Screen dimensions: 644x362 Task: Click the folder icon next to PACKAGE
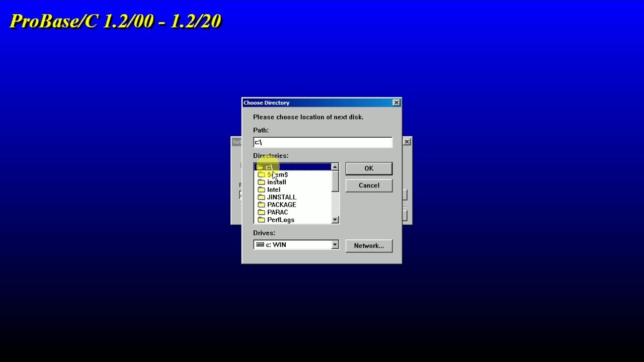pyautogui.click(x=261, y=205)
